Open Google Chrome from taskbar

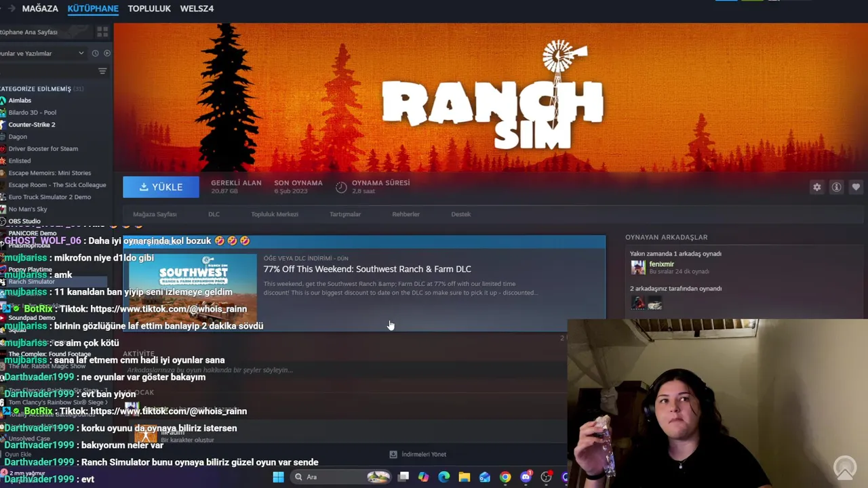(x=505, y=477)
